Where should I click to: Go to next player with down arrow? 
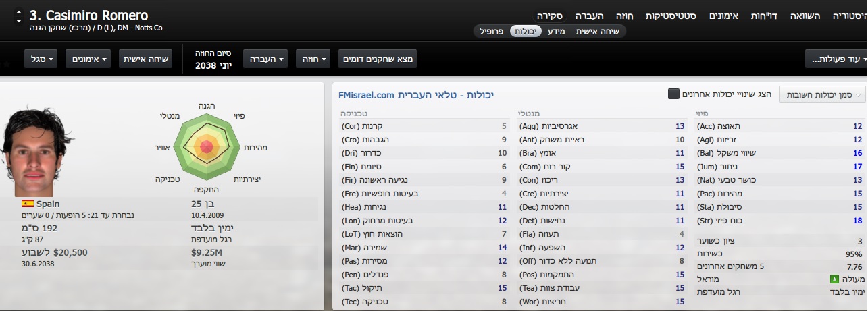click(18, 21)
